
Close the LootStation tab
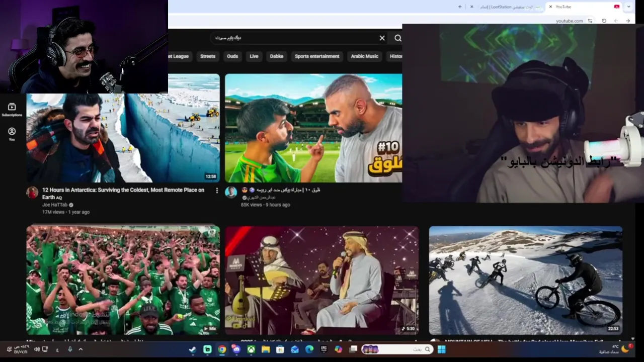(471, 7)
